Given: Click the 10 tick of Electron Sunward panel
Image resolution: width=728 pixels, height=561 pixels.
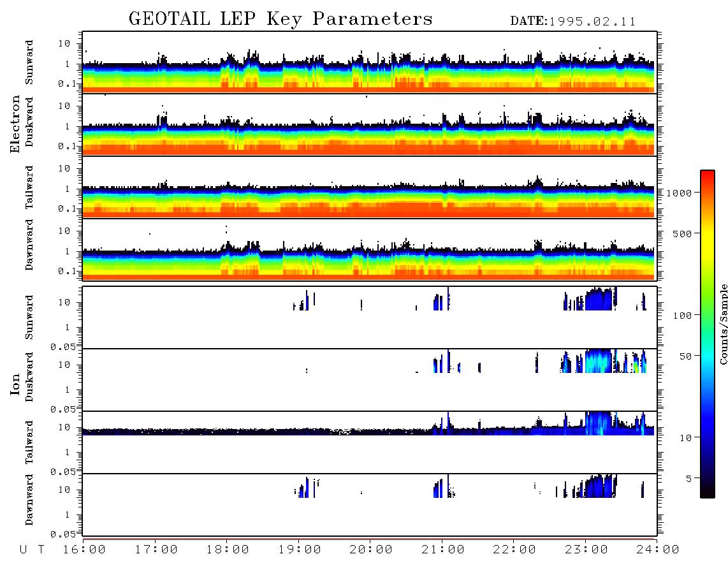Looking at the screenshot, I should click(64, 43).
